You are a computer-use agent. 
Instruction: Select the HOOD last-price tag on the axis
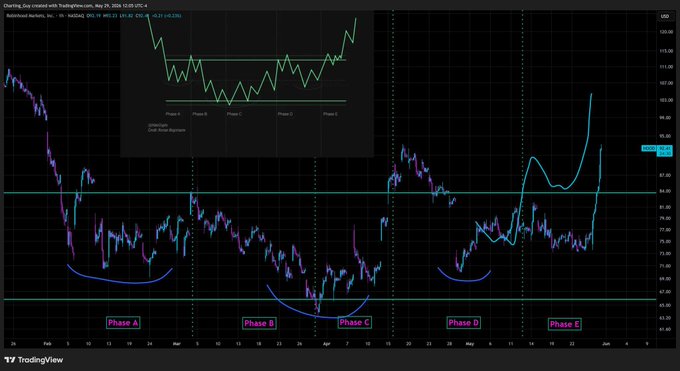pos(657,151)
